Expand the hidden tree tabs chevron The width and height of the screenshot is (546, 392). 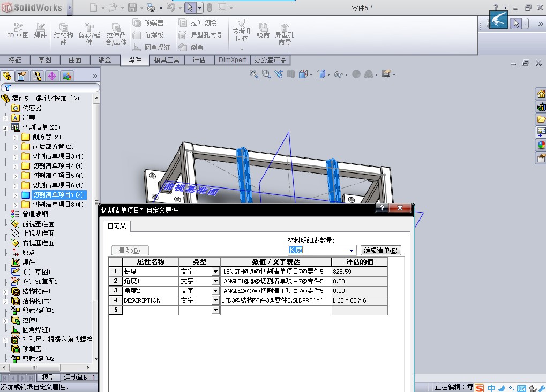point(95,76)
